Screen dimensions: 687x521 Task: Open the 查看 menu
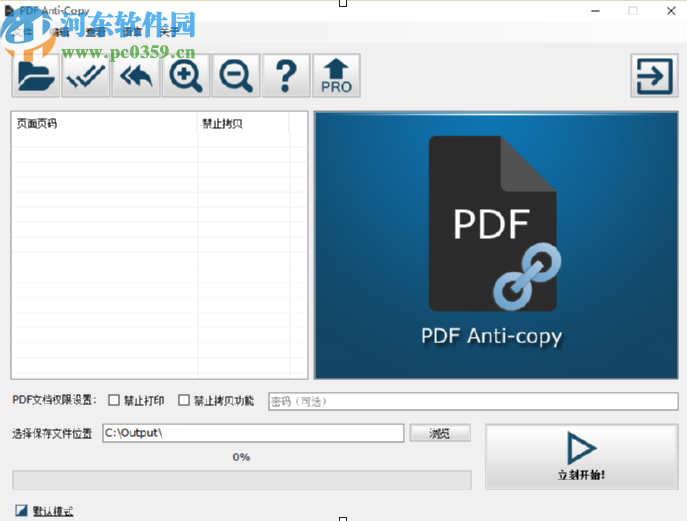tap(96, 32)
